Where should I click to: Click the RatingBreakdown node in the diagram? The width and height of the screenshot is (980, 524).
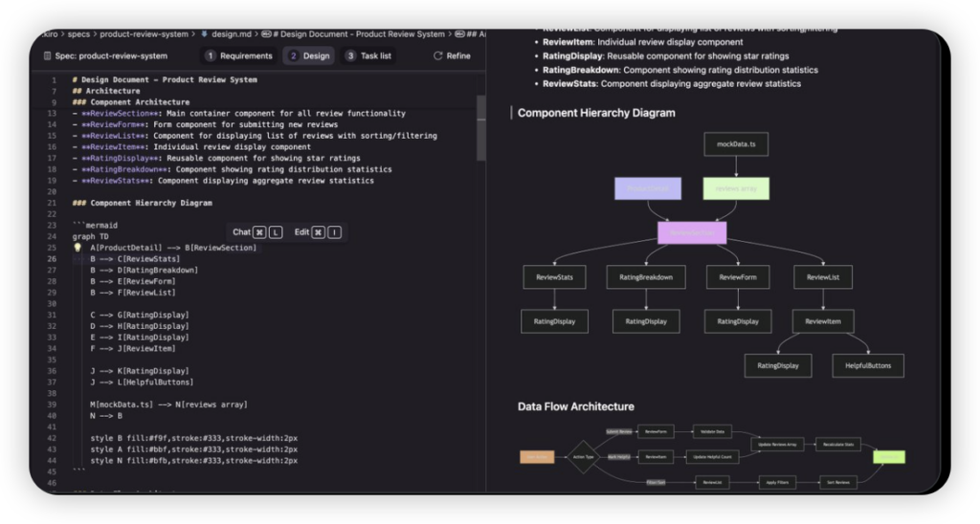(x=646, y=277)
